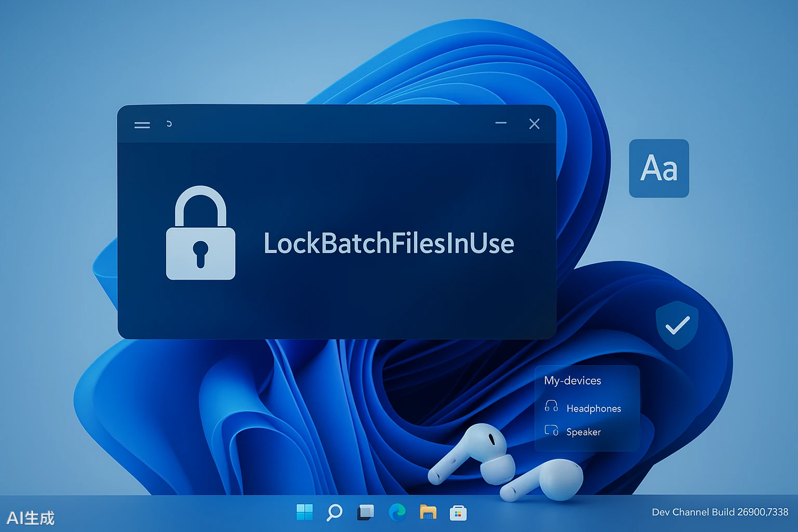Open Microsoft Store from the taskbar

point(458,513)
